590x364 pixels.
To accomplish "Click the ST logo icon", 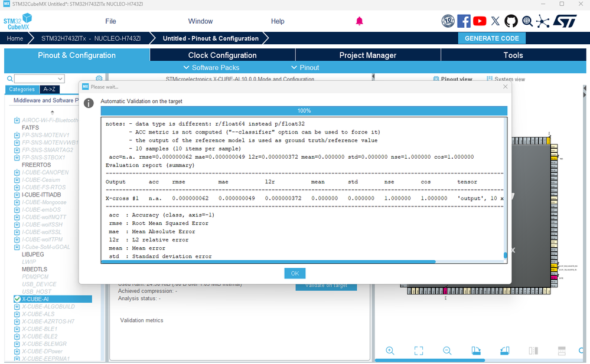I will [x=565, y=21].
